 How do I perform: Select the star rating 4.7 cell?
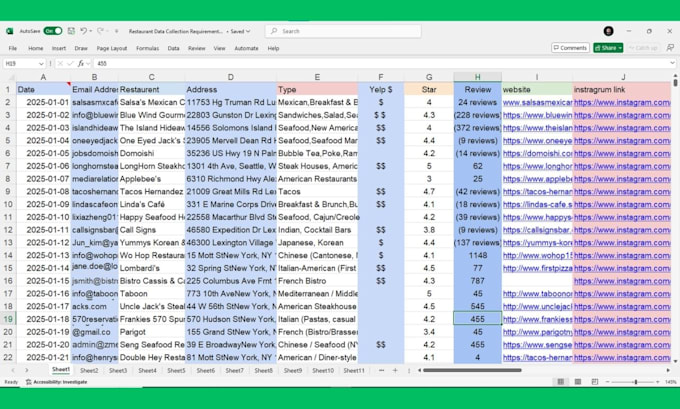(x=428, y=192)
